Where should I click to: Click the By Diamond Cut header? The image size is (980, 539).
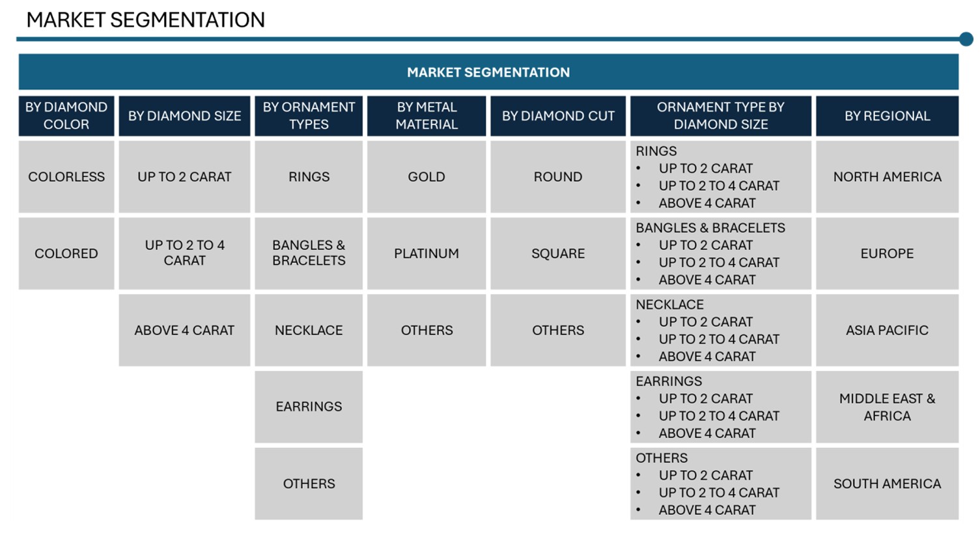coord(558,116)
